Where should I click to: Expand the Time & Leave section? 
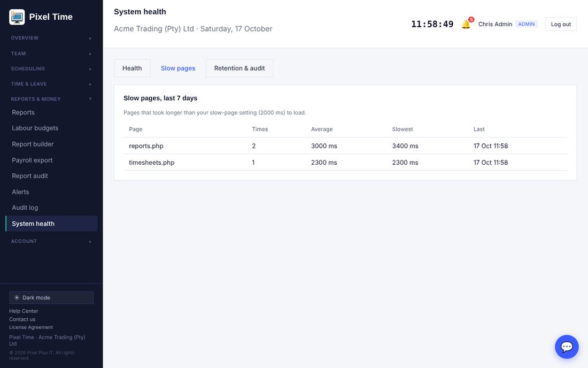point(51,84)
